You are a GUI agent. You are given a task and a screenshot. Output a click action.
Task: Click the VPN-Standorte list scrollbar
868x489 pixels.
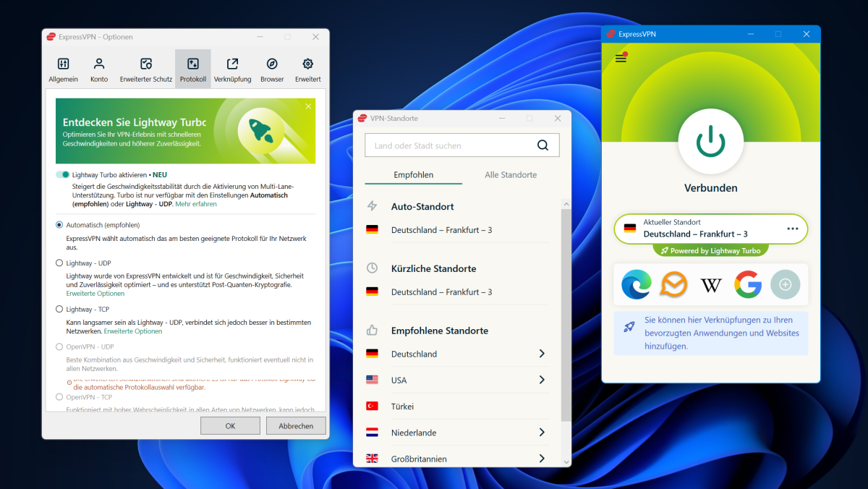click(x=566, y=315)
